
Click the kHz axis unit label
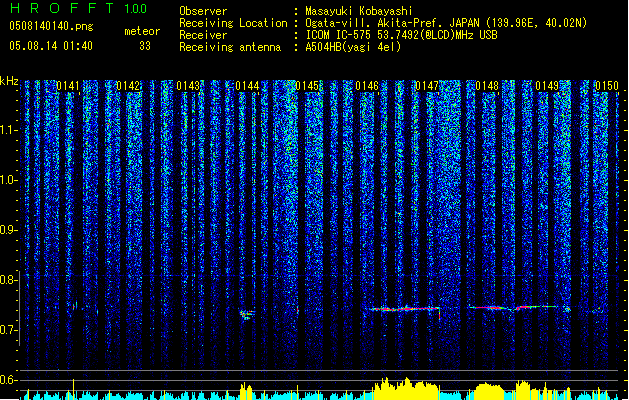[x=9, y=81]
